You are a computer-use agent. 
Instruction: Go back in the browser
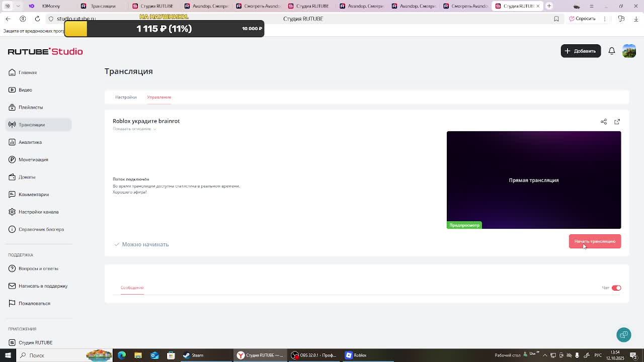[8, 19]
